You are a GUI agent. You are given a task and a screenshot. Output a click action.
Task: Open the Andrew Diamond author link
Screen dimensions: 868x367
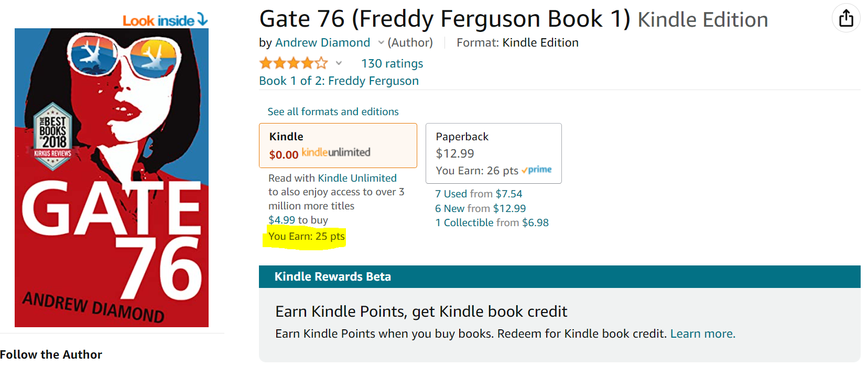322,43
